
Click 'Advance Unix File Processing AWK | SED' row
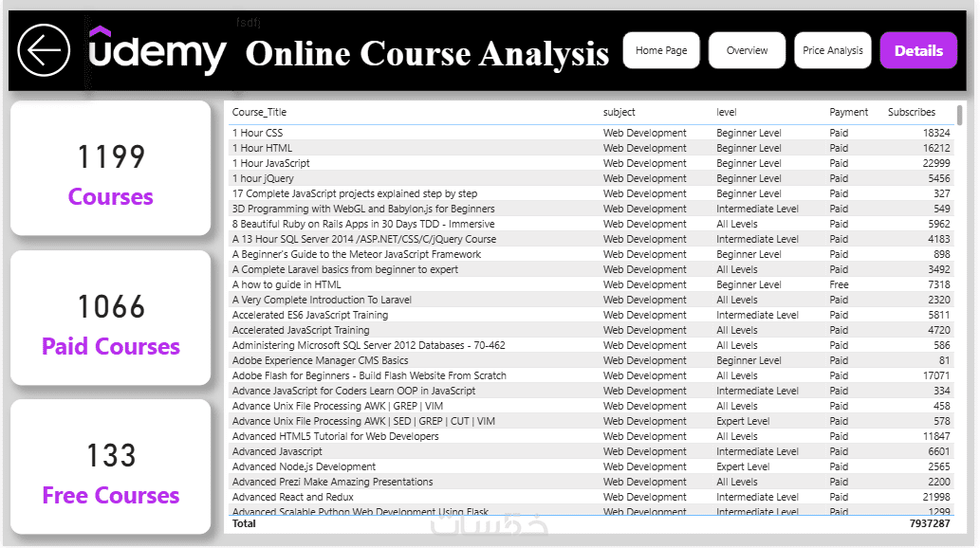click(591, 421)
